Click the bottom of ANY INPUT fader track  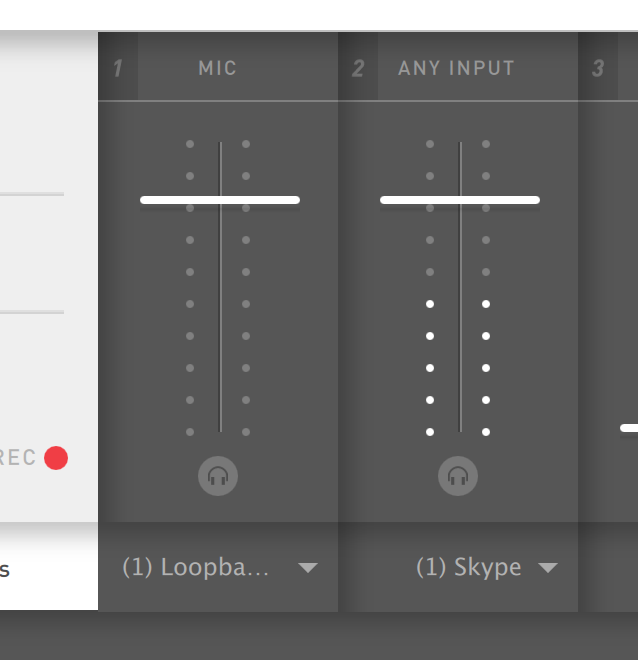coord(460,427)
